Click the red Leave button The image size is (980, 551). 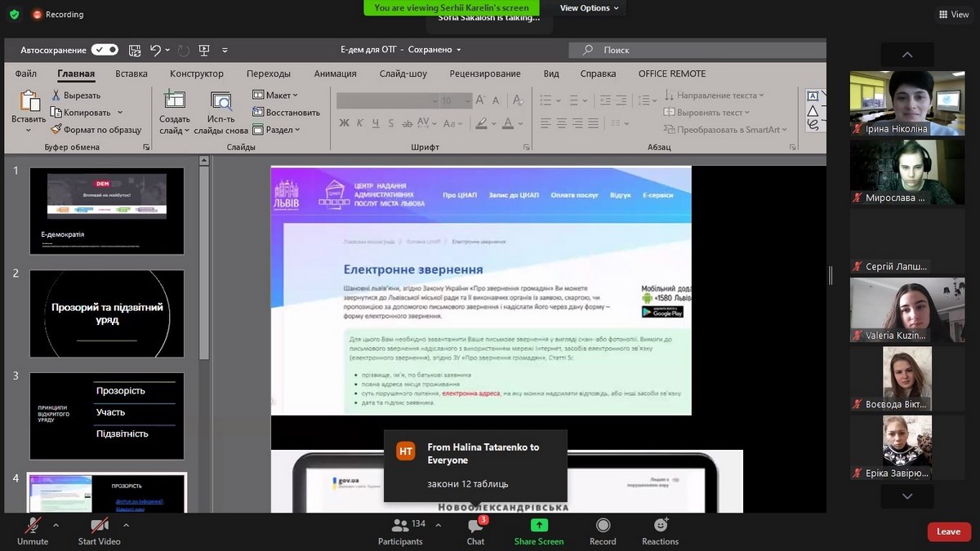point(948,531)
